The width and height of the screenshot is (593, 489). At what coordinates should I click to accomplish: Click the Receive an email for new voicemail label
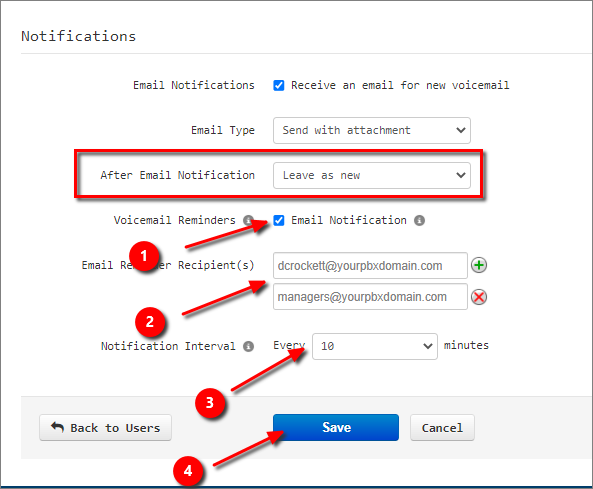coord(400,85)
